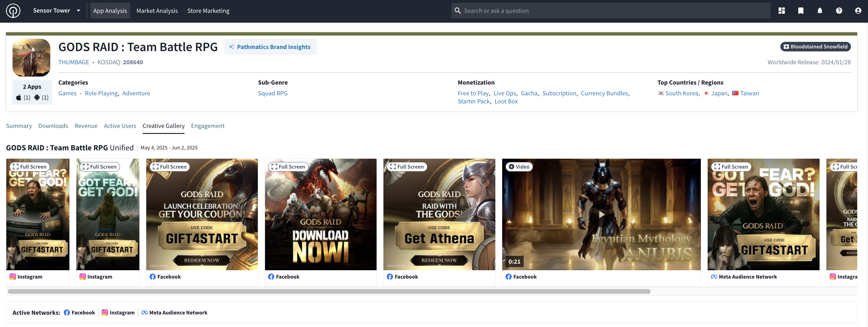This screenshot has width=868, height=327.
Task: Open the user account profile icon
Action: (858, 11)
